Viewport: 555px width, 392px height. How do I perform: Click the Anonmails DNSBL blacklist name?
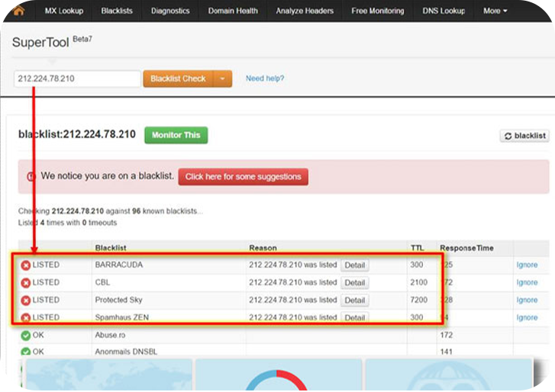tap(126, 352)
